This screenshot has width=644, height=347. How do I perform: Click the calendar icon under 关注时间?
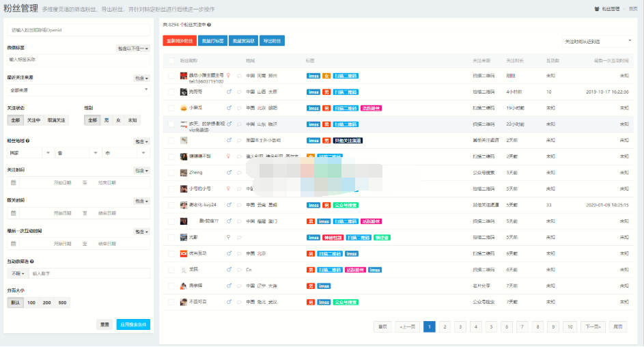coord(14,183)
